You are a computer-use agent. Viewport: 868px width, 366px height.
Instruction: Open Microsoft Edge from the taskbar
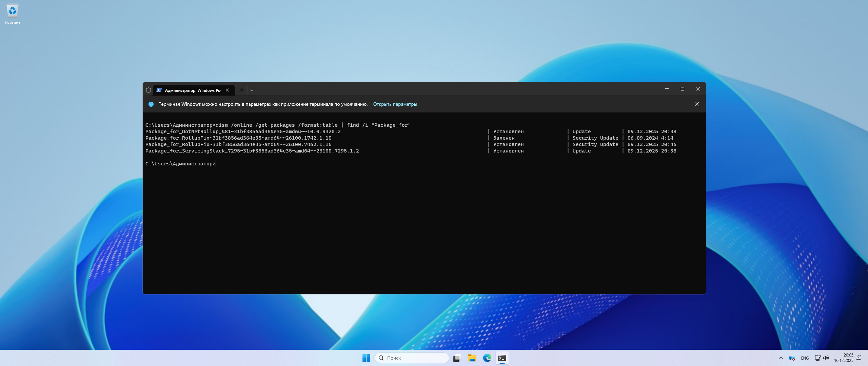click(487, 358)
